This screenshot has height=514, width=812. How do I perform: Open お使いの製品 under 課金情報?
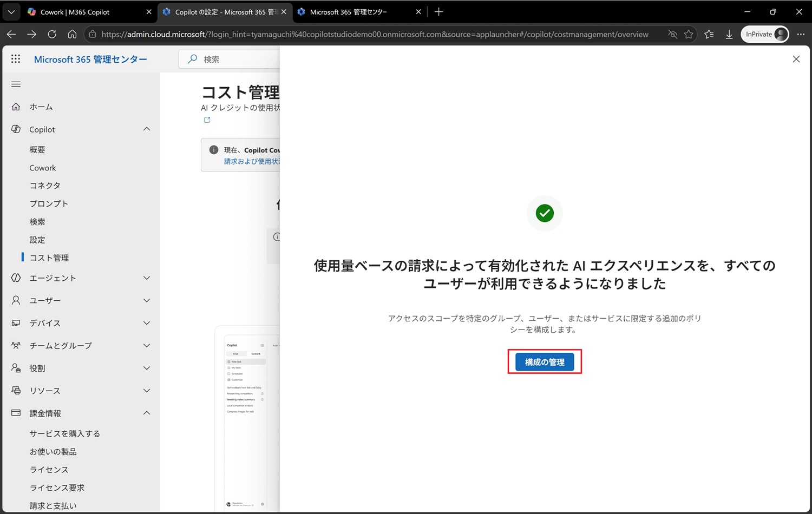53,452
